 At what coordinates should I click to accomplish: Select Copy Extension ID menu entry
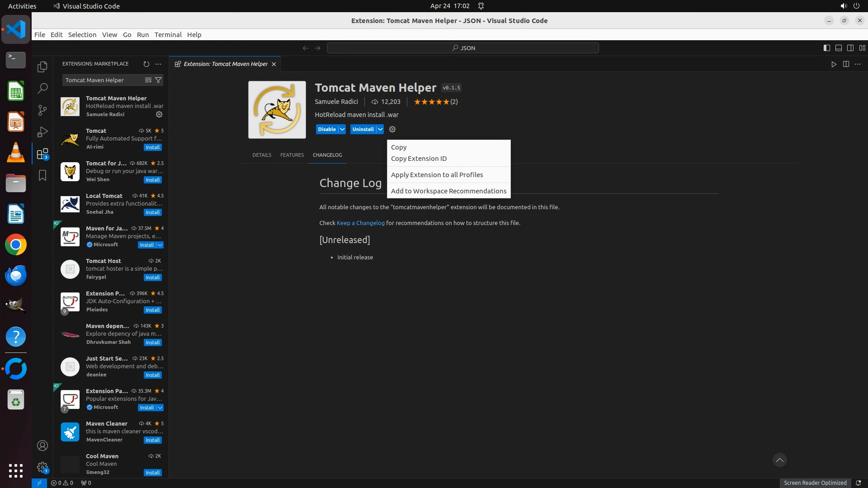coord(419,159)
